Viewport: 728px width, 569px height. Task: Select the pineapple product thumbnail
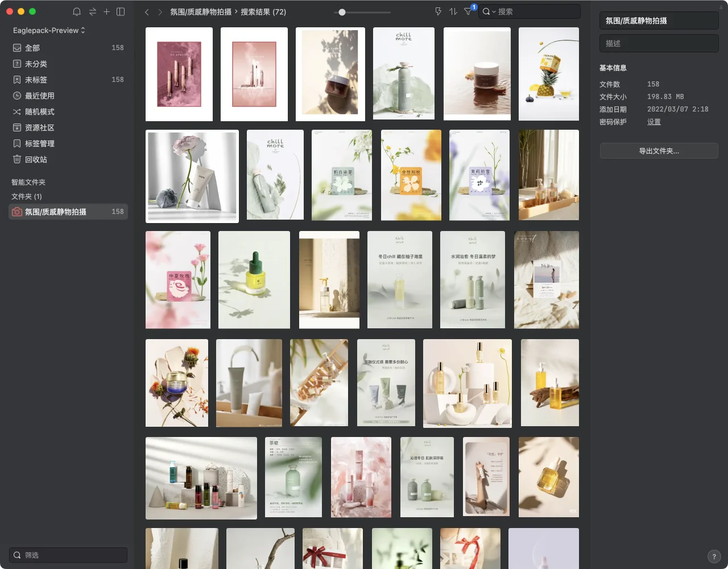[x=549, y=74]
